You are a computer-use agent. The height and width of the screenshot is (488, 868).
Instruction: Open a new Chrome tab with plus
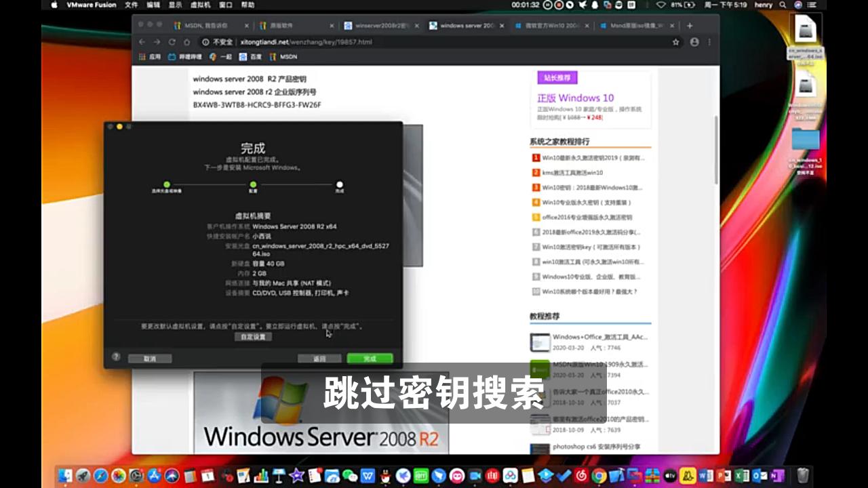(690, 26)
